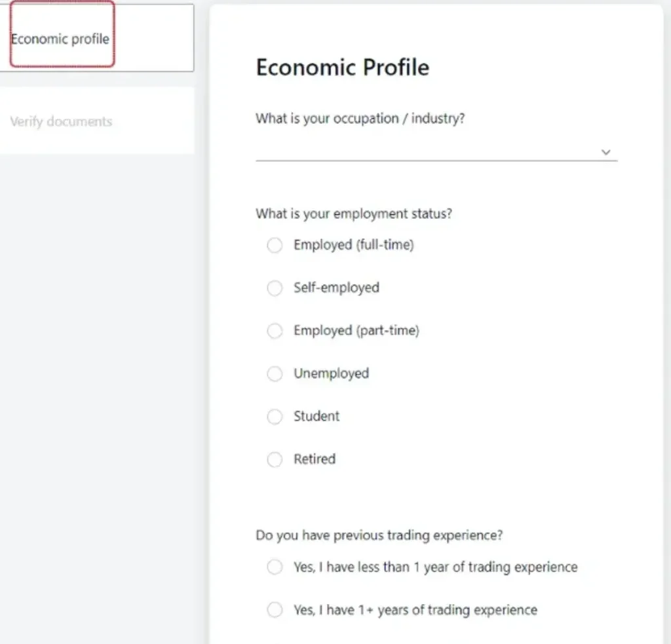This screenshot has height=644, width=671.
Task: Click the Economic Profile heading
Action: tap(343, 66)
